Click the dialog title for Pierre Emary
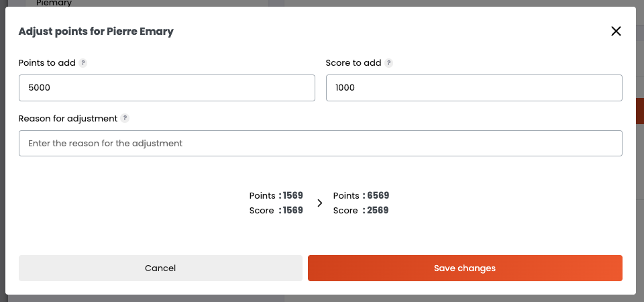The image size is (644, 302). 96,31
